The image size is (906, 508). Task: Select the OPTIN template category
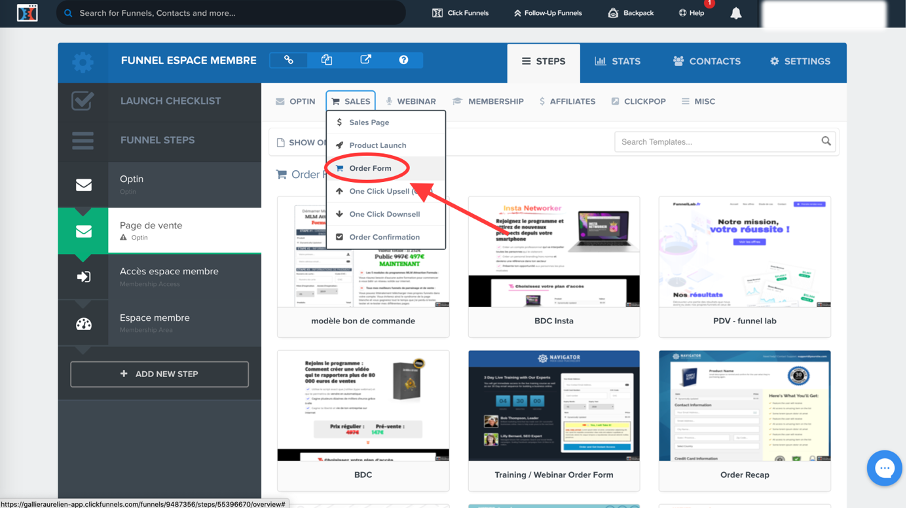point(296,101)
